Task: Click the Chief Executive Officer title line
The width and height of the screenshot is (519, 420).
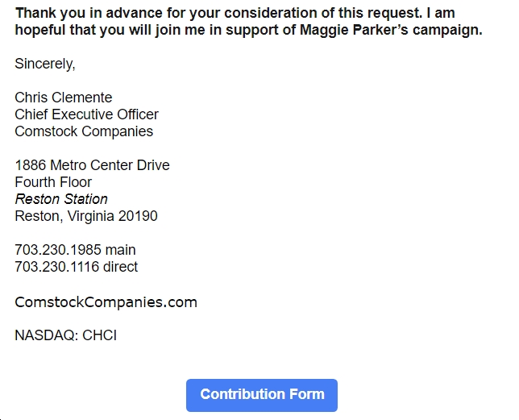Action: point(87,114)
